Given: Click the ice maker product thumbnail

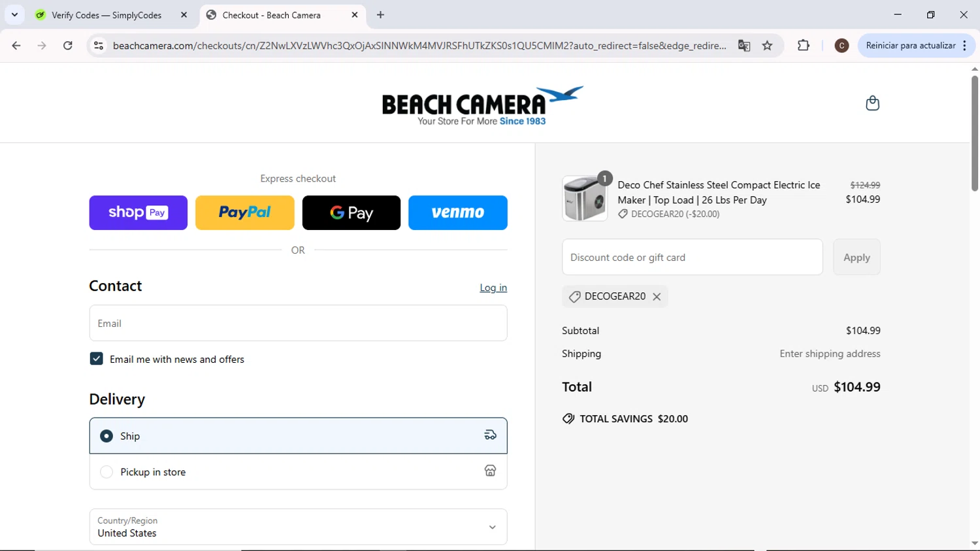Looking at the screenshot, I should [585, 198].
